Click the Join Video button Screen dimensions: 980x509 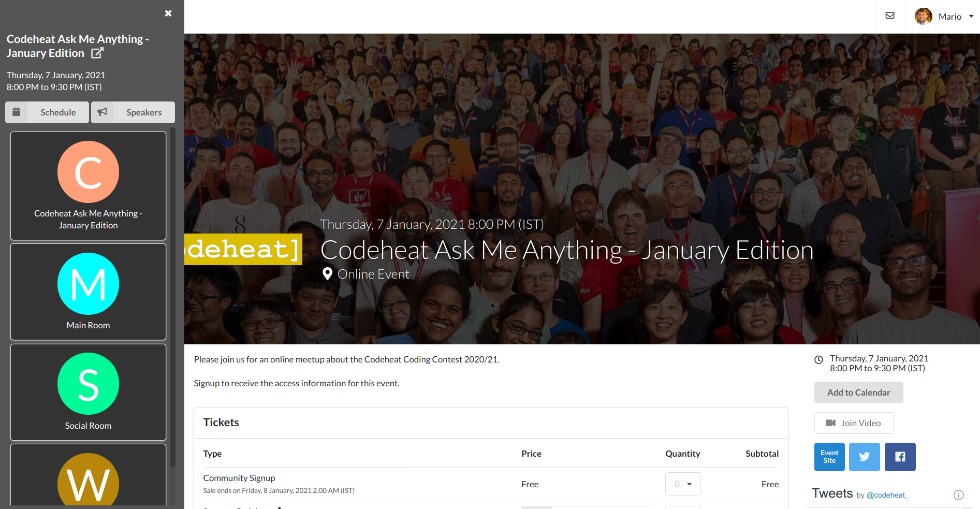(853, 423)
